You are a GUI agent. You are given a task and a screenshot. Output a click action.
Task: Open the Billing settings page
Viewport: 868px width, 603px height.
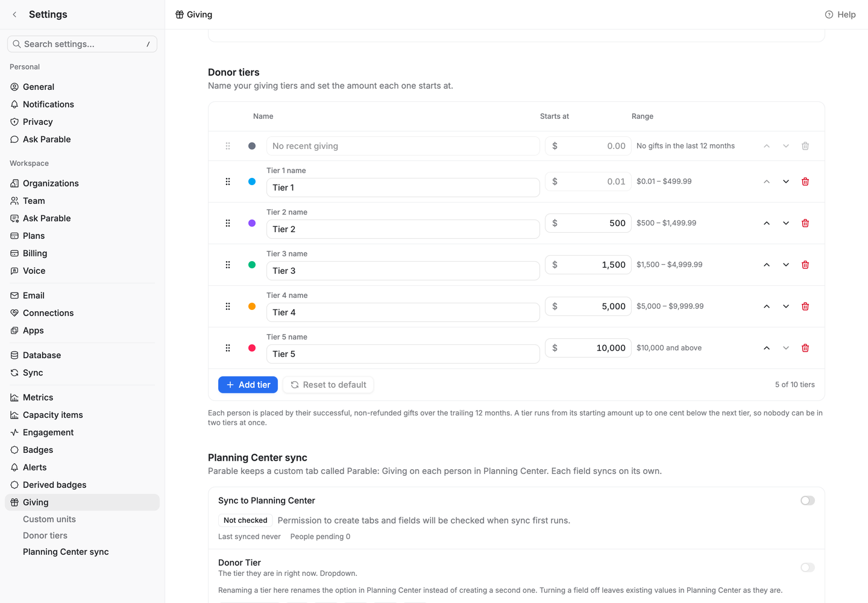pos(82,253)
